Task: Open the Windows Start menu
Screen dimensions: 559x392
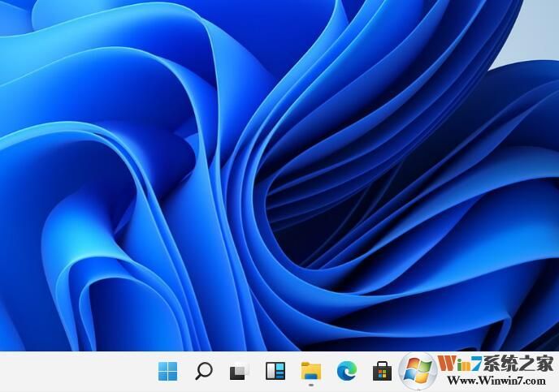Action: pos(167,372)
